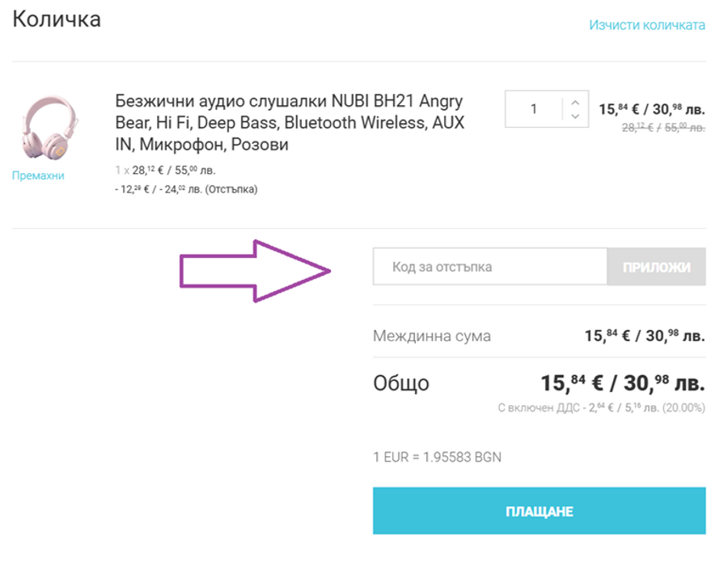Select the discount line under the product
This screenshot has width=728, height=562.
pos(186,188)
